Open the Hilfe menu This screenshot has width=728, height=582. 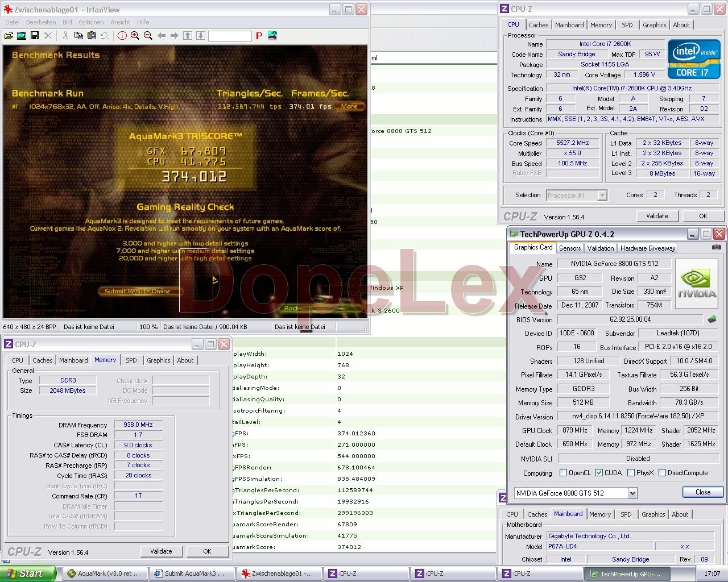pyautogui.click(x=143, y=22)
